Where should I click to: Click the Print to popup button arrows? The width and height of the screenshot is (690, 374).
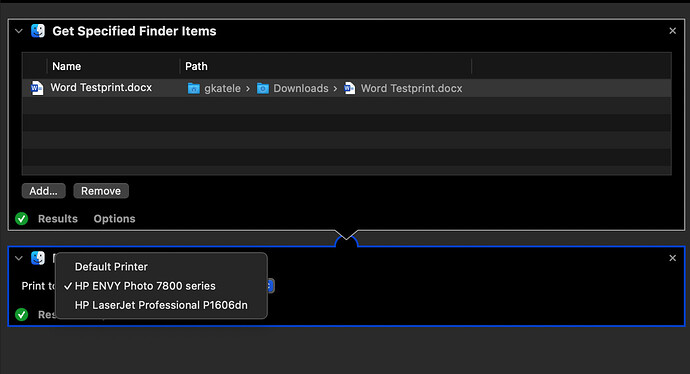point(271,286)
